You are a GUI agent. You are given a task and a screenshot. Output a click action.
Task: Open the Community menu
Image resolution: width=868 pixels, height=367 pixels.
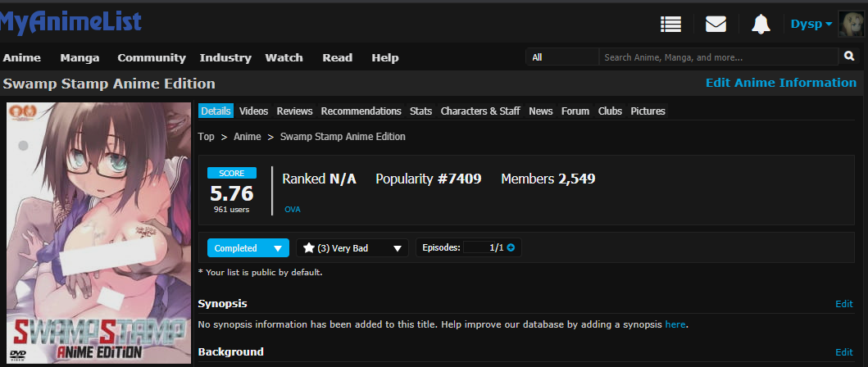(152, 57)
